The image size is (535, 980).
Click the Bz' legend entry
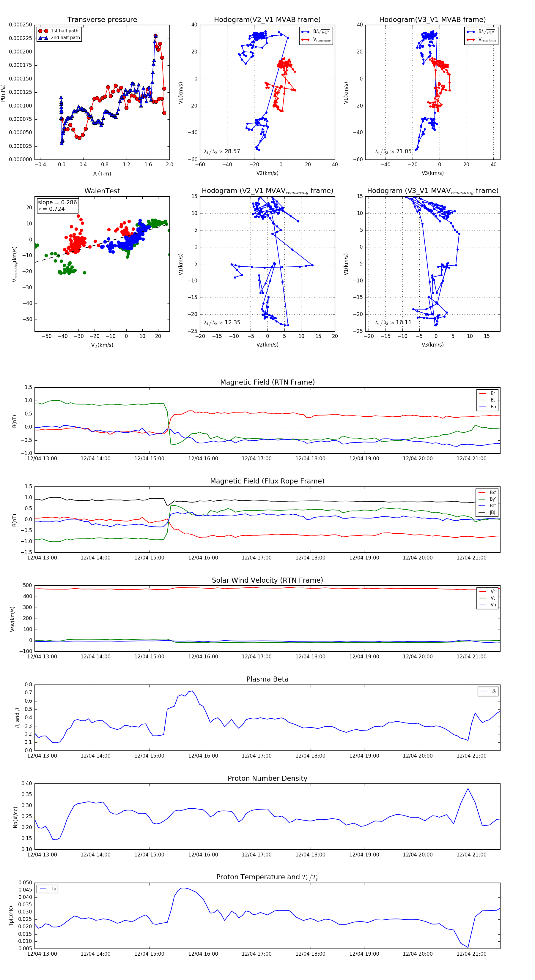coord(487,506)
